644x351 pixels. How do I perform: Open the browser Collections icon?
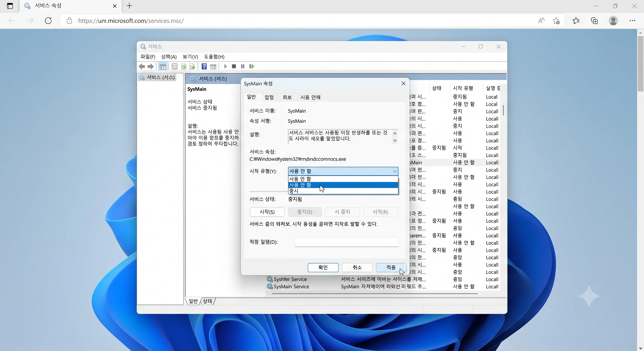point(594,21)
